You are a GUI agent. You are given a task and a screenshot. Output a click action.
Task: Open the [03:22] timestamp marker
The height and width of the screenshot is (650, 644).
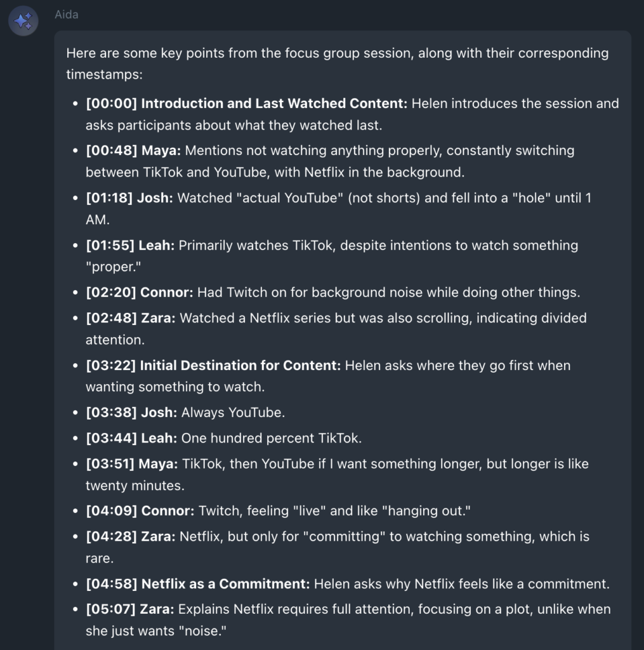pyautogui.click(x=111, y=366)
